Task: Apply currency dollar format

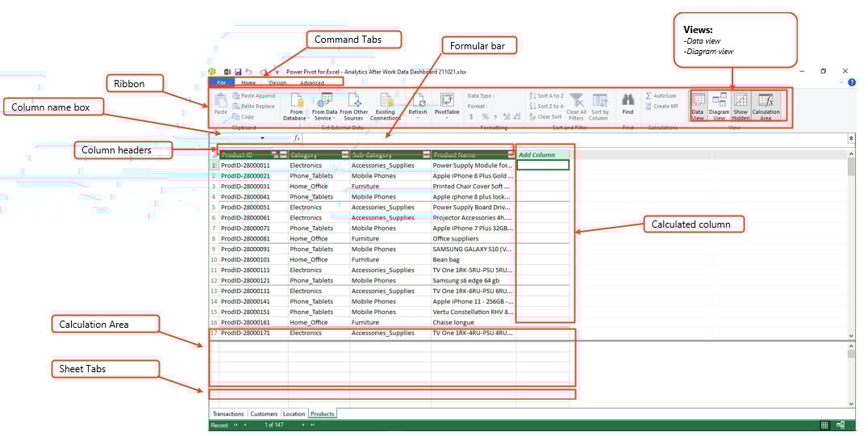Action: coord(472,117)
